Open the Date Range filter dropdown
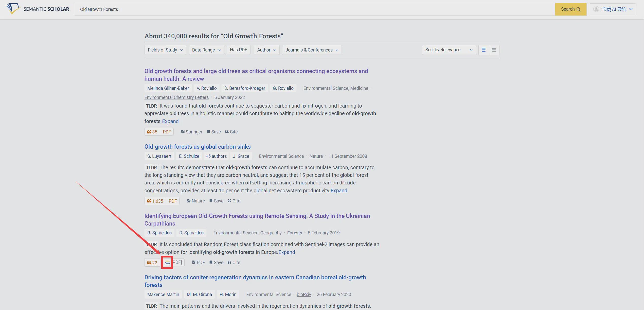 click(206, 50)
